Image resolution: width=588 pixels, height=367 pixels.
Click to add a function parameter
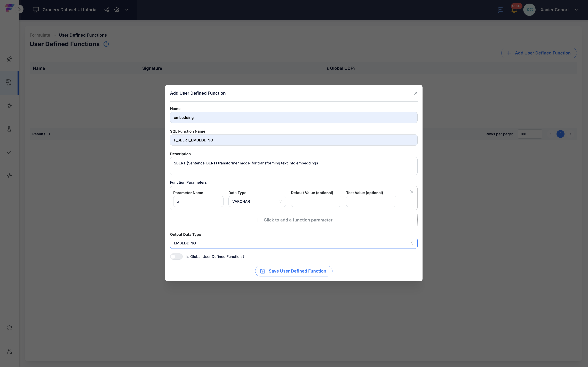[x=293, y=220]
